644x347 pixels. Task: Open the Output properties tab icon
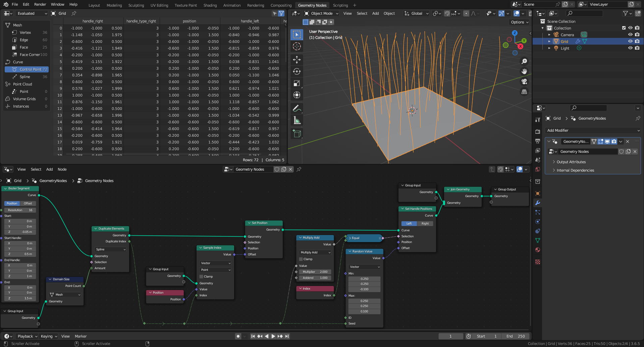coord(538,141)
